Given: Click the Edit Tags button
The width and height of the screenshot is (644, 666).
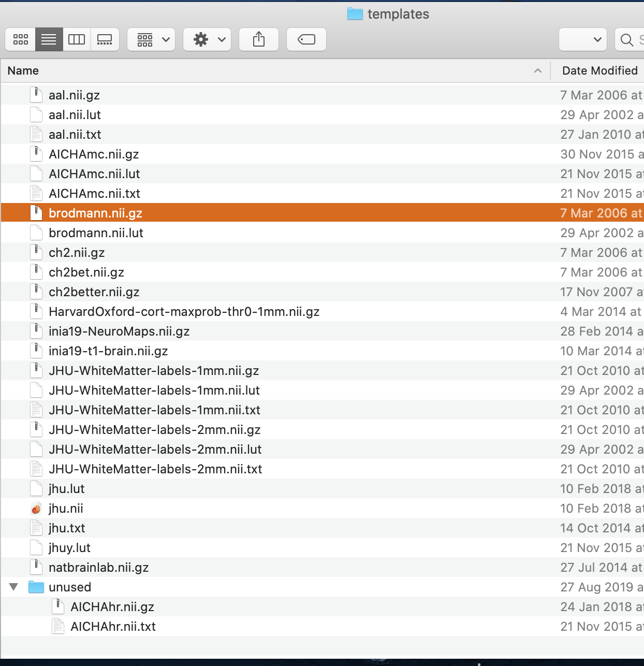Looking at the screenshot, I should point(306,39).
